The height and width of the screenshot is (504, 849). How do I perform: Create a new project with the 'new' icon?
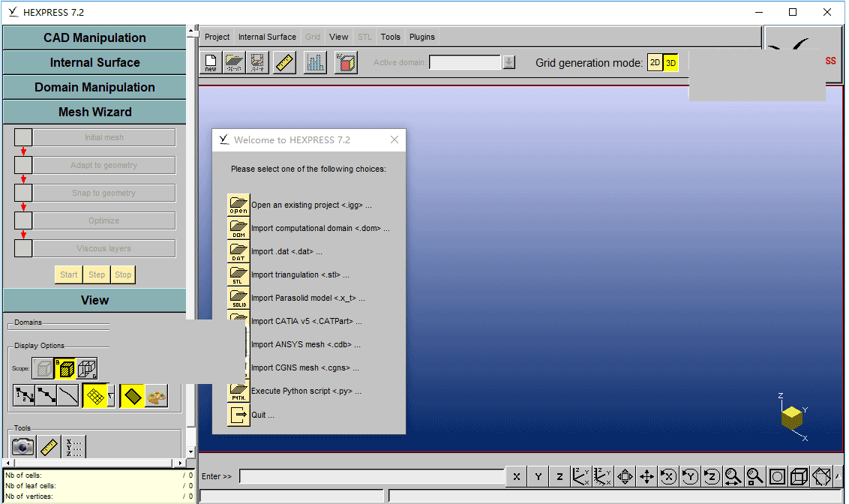click(211, 63)
